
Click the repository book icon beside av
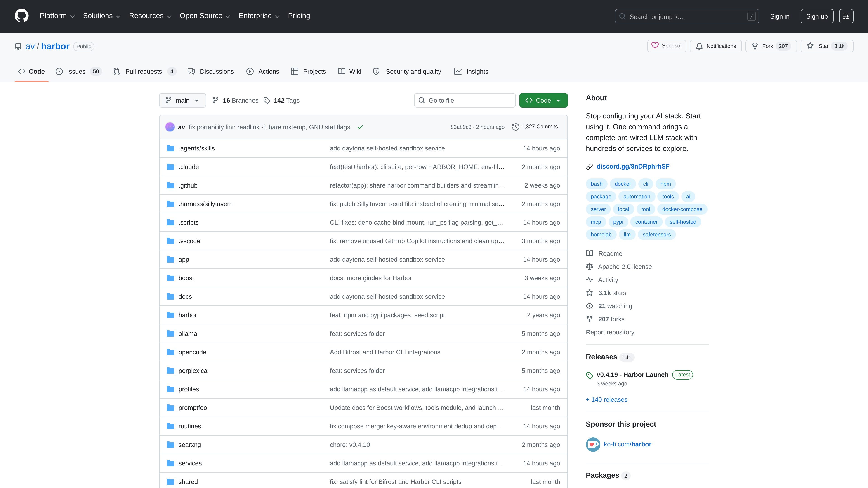(x=18, y=47)
